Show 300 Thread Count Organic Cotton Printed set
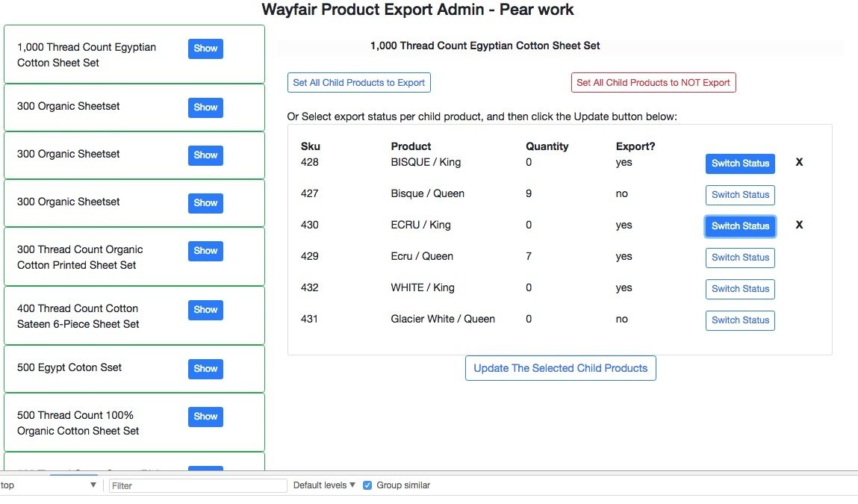The width and height of the screenshot is (858, 504). point(205,251)
